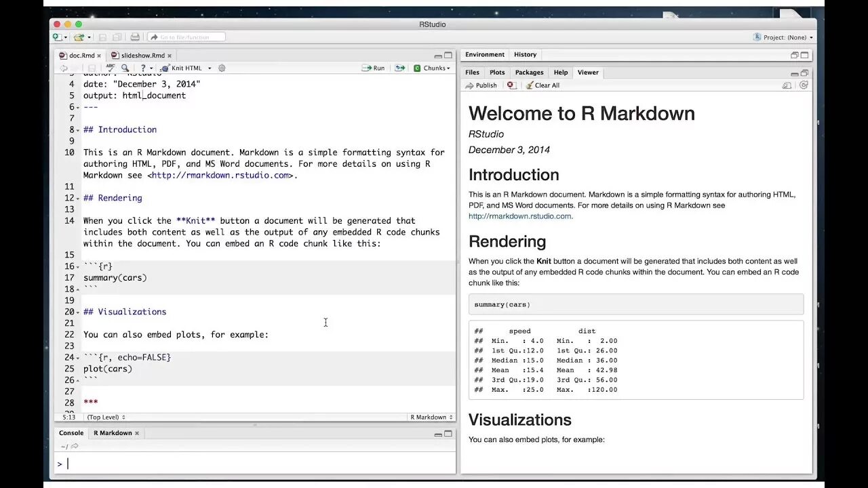
Task: Click the console input prompt
Action: [255, 464]
